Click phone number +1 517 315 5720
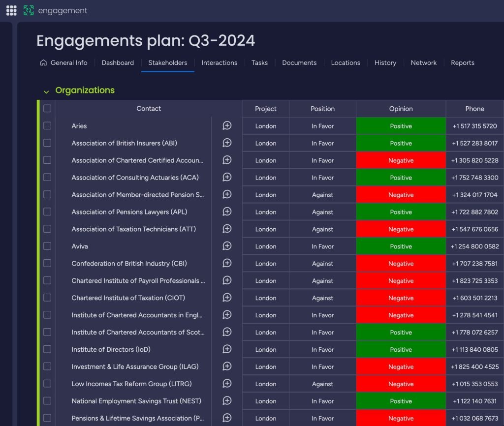 (x=474, y=126)
